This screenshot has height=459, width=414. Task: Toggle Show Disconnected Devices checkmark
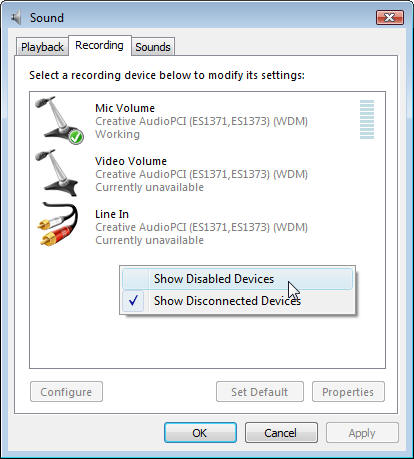click(x=134, y=301)
